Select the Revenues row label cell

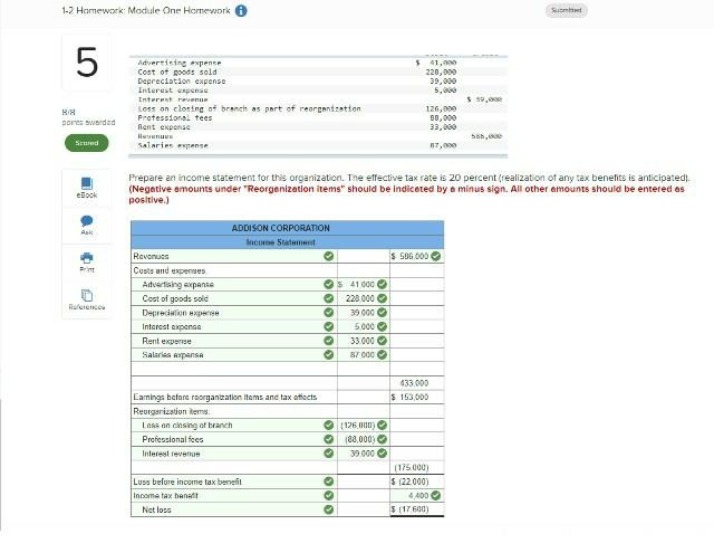coord(234,256)
